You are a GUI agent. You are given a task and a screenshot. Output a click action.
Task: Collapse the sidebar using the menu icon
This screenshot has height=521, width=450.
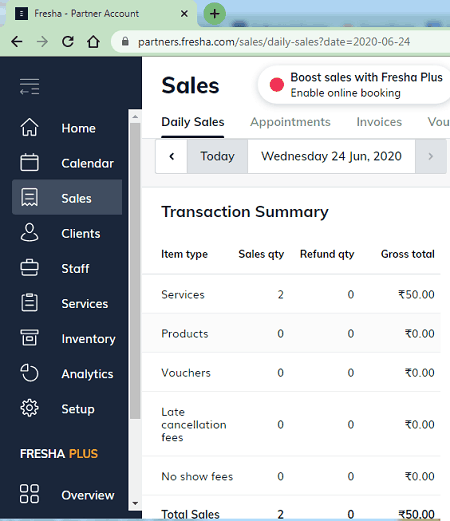point(29,87)
